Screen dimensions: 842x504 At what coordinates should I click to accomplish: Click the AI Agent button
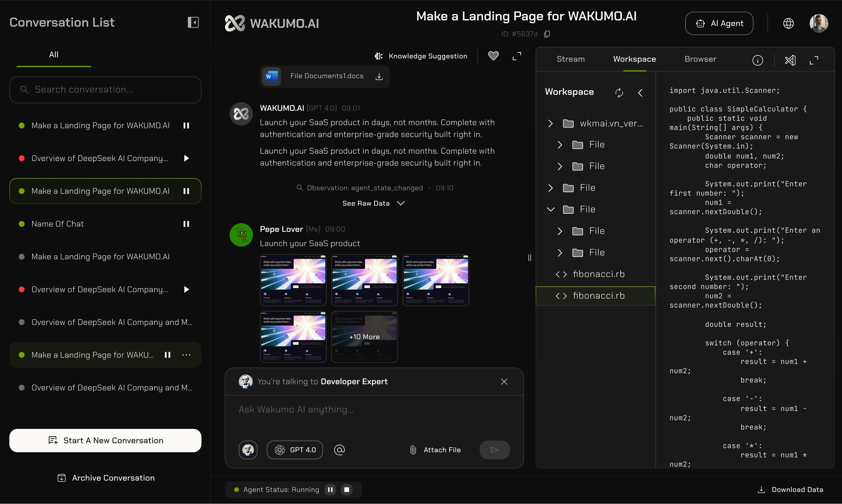click(719, 23)
